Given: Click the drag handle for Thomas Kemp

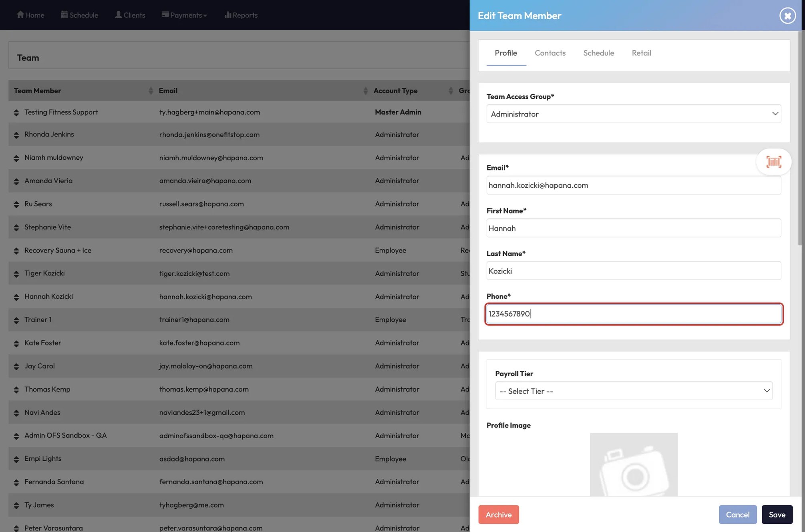Looking at the screenshot, I should click(x=16, y=390).
